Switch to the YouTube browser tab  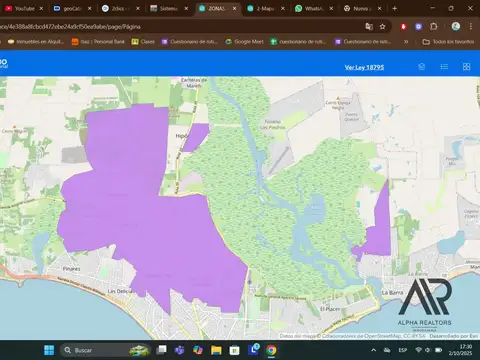(x=20, y=8)
